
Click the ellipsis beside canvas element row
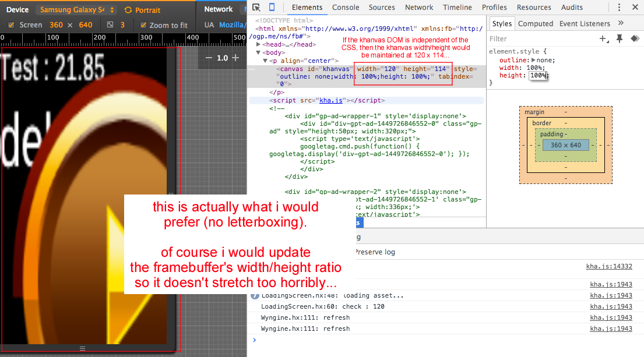coord(252,69)
